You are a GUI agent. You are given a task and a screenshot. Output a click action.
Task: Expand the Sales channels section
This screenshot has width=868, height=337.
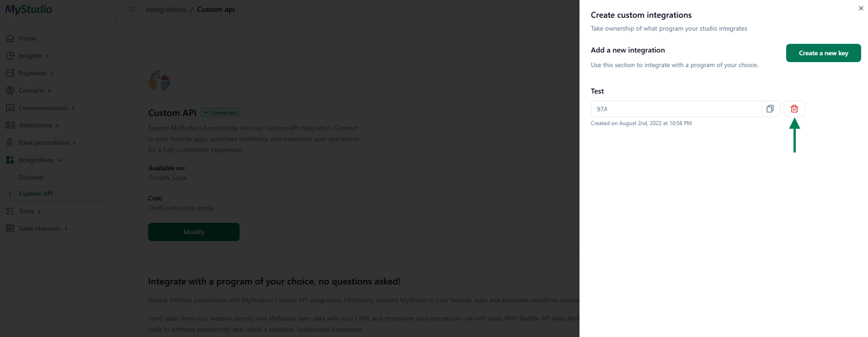point(66,228)
